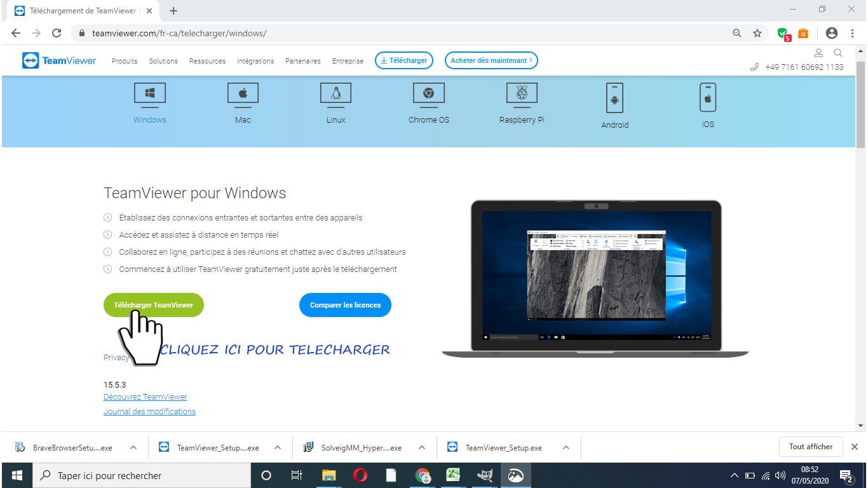Open Cortana circle on the taskbar
This screenshot has height=488, width=868.
point(266,475)
